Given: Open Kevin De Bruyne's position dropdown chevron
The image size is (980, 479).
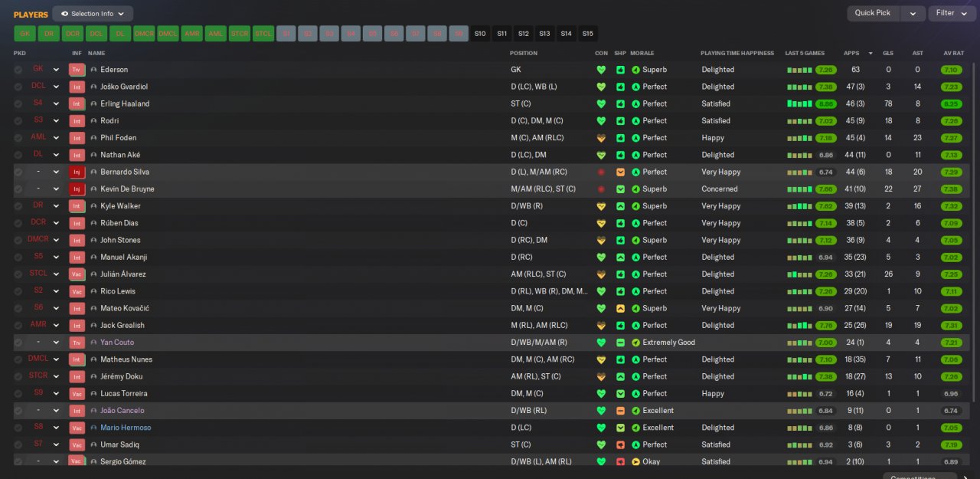Looking at the screenshot, I should 56,189.
